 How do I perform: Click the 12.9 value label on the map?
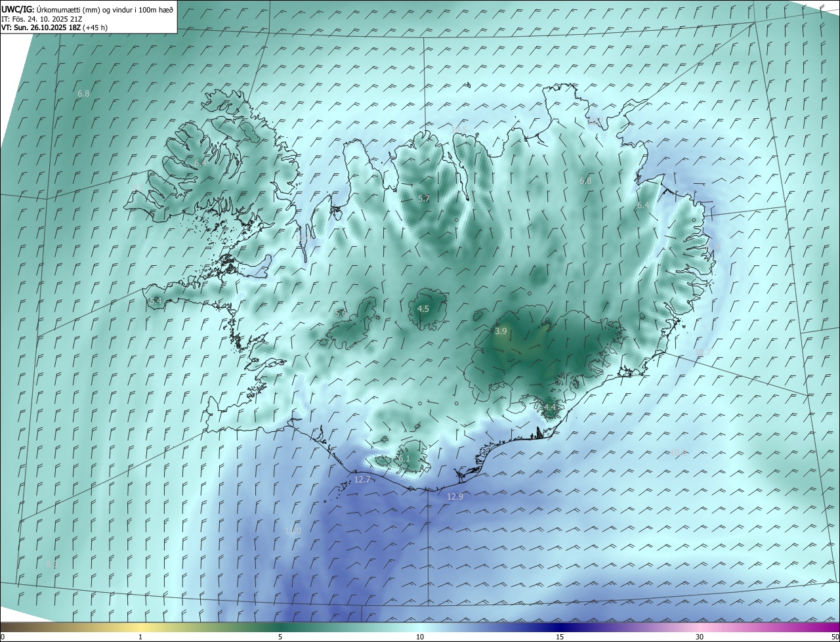(455, 497)
